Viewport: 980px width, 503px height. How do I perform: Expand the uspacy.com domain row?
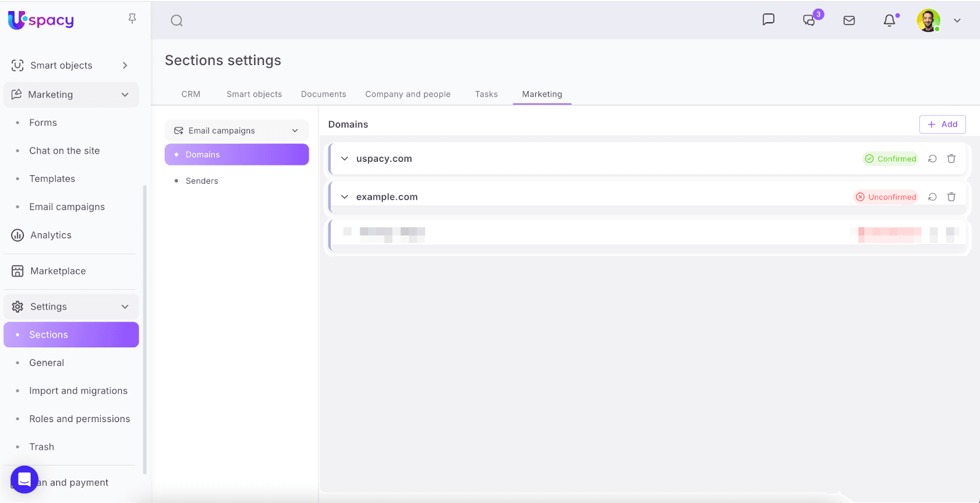(345, 159)
